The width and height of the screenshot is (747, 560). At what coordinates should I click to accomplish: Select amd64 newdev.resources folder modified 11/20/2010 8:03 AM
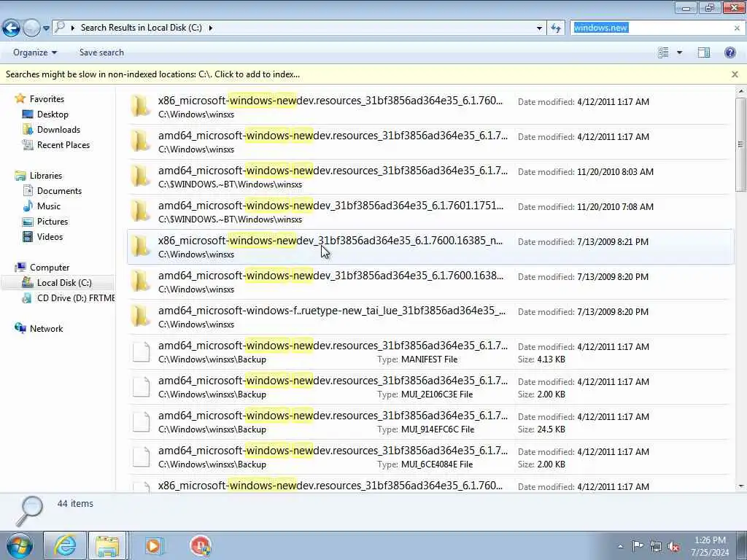pyautogui.click(x=430, y=176)
